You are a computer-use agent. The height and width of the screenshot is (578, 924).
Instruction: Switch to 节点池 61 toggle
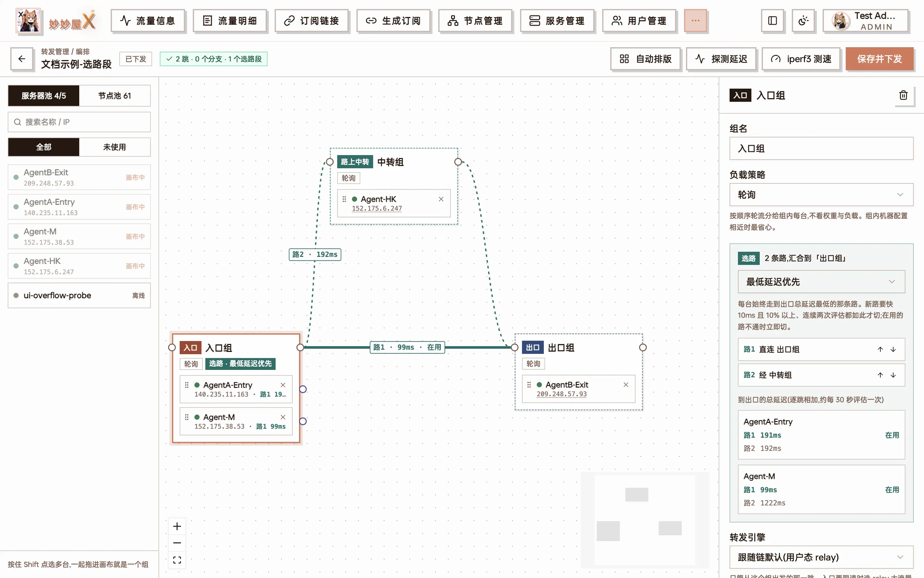coord(115,96)
